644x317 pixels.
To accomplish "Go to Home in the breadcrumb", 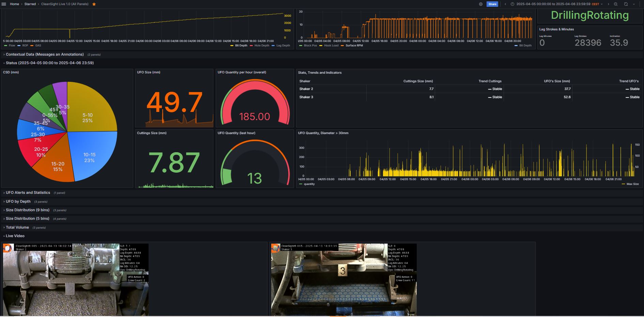I will (14, 4).
